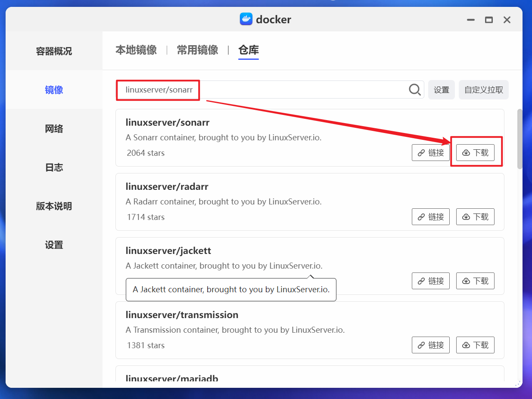This screenshot has width=532, height=399.
Task: Click the '1381 stars' text
Action: 146,345
